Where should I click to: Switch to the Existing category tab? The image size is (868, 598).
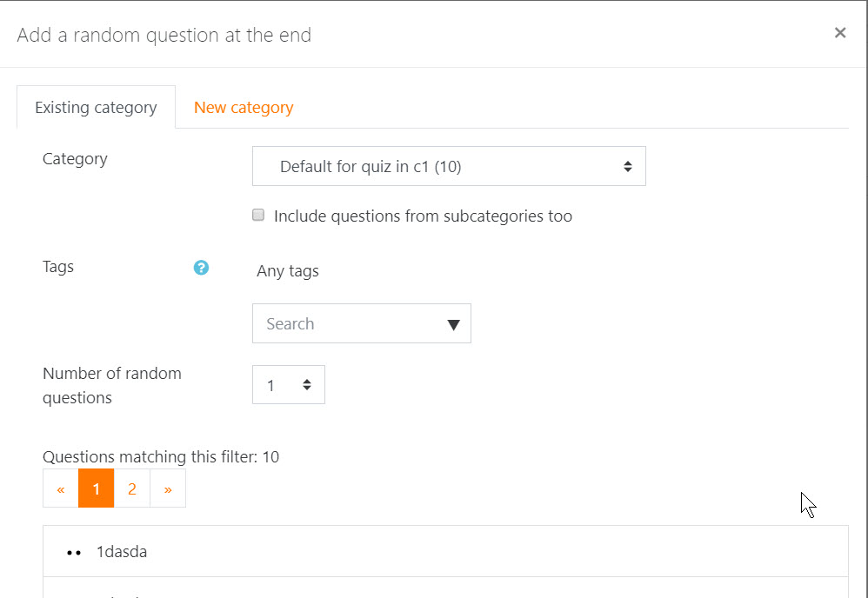(97, 107)
